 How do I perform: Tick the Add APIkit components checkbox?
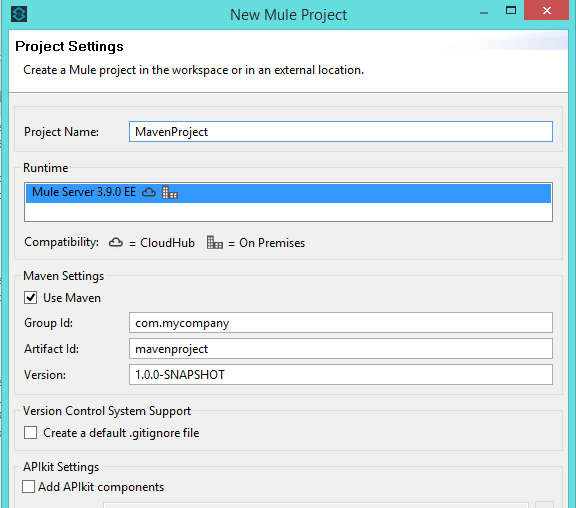click(x=28, y=487)
